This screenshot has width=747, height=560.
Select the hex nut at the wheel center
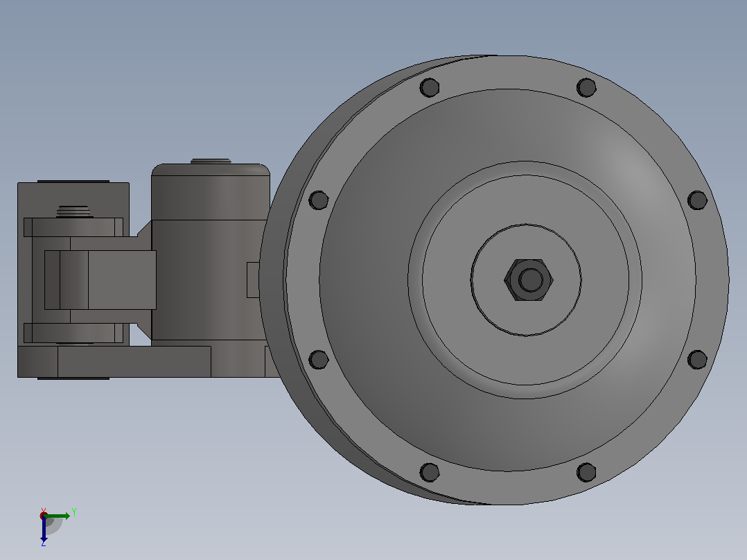tap(528, 280)
